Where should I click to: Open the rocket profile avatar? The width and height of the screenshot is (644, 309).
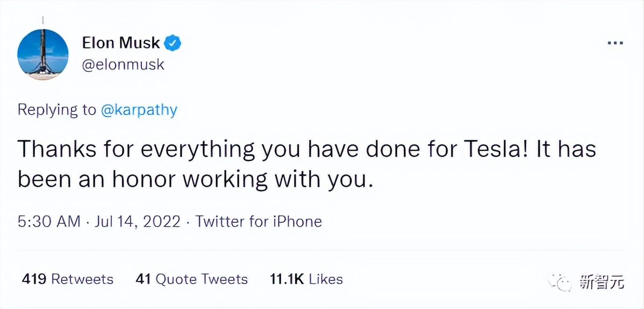(x=43, y=54)
